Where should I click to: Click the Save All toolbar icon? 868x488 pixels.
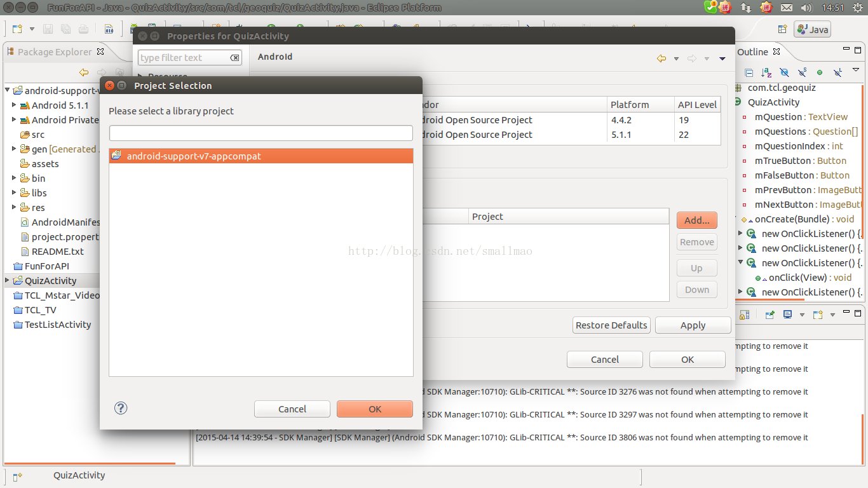point(65,29)
